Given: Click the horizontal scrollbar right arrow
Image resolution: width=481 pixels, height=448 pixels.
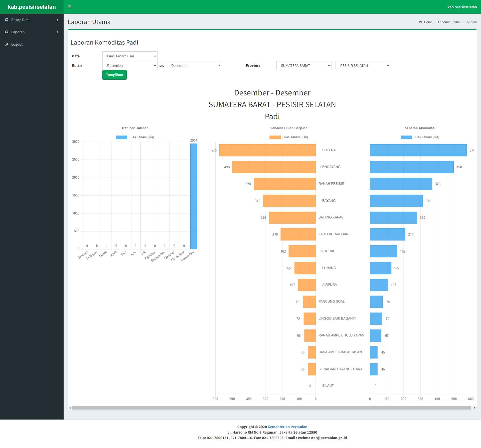Looking at the screenshot, I should pos(474,408).
